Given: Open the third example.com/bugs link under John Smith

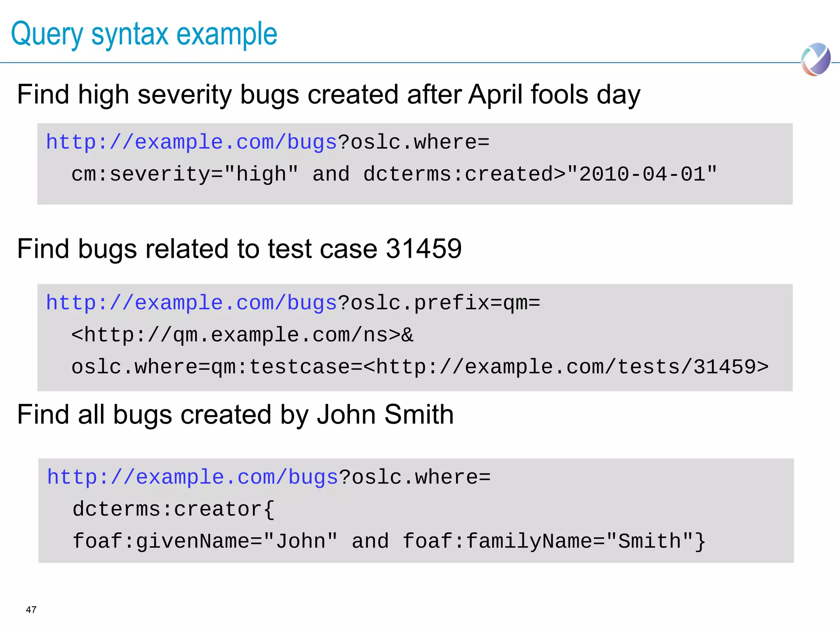Looking at the screenshot, I should point(192,477).
